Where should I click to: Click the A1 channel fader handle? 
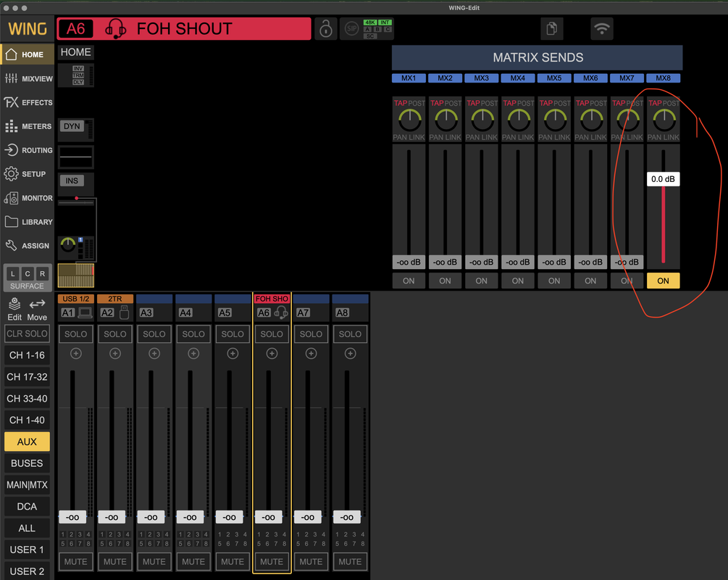(x=72, y=517)
